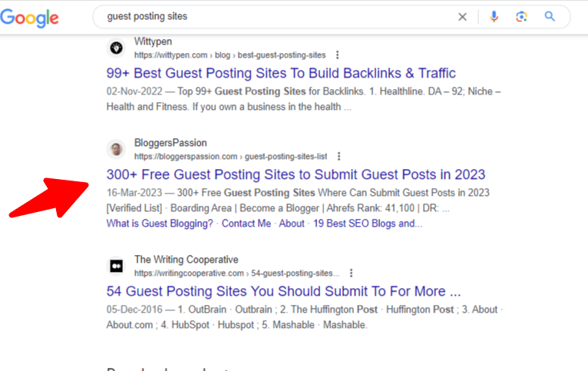This screenshot has height=371, width=588.
Task: Open "19 Best SEO Blogs and..." sitelink
Action: click(x=368, y=224)
